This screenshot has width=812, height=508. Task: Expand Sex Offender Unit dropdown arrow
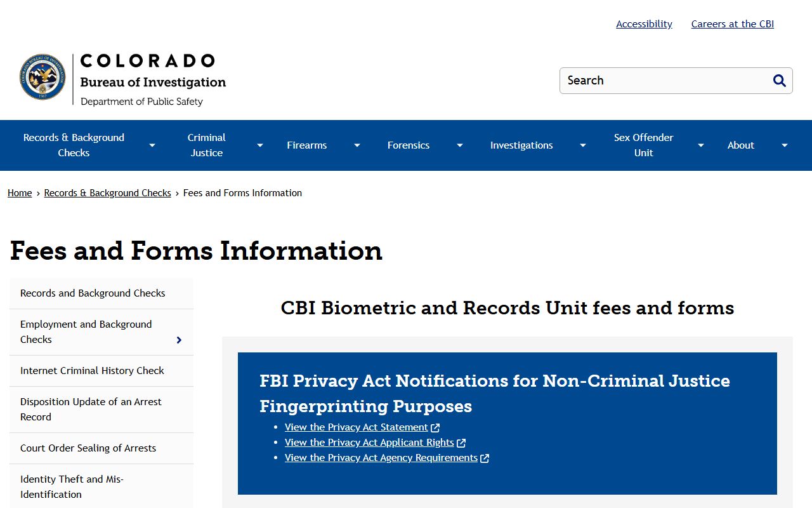(x=701, y=145)
